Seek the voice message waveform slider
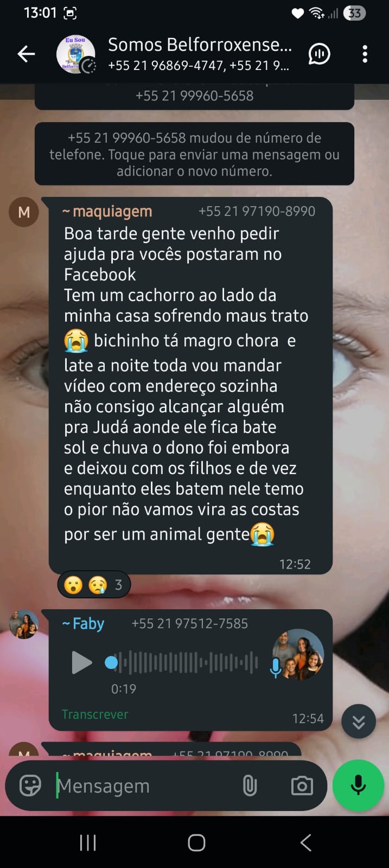This screenshot has width=389, height=868. point(182,662)
